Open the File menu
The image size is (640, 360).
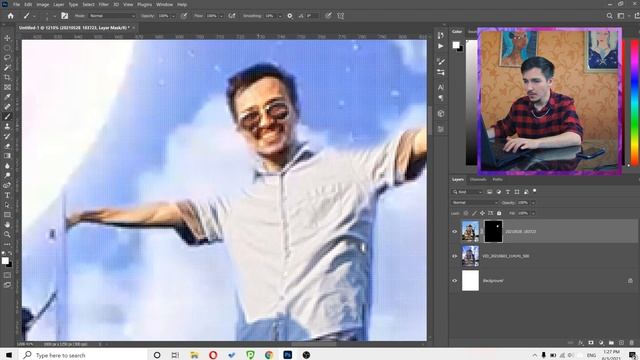(16, 4)
